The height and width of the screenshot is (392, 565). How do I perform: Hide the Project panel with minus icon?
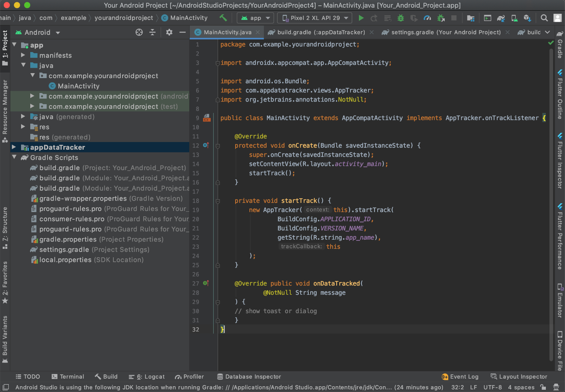coord(183,33)
